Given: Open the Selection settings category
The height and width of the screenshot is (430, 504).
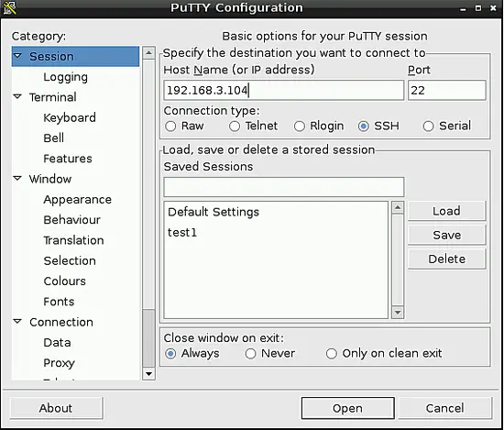Looking at the screenshot, I should [70, 260].
